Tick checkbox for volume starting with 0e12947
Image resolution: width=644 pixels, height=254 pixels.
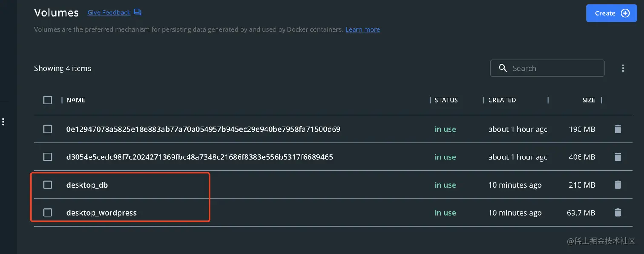pos(48,129)
